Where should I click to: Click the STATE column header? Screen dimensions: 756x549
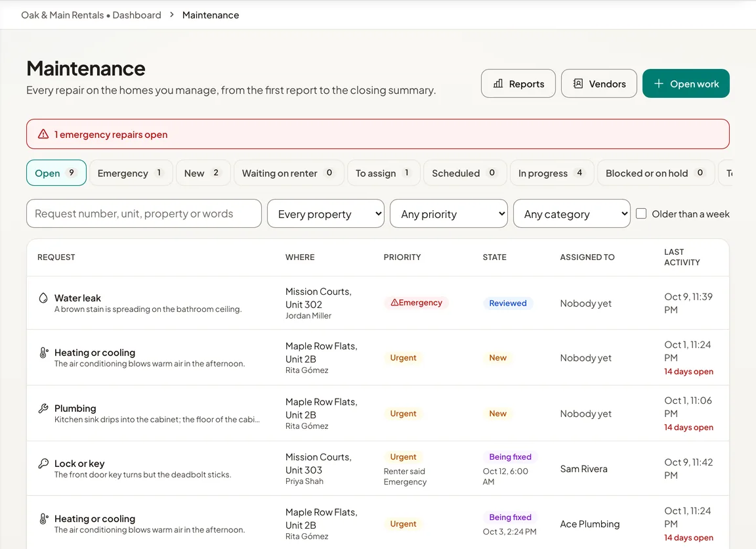494,257
